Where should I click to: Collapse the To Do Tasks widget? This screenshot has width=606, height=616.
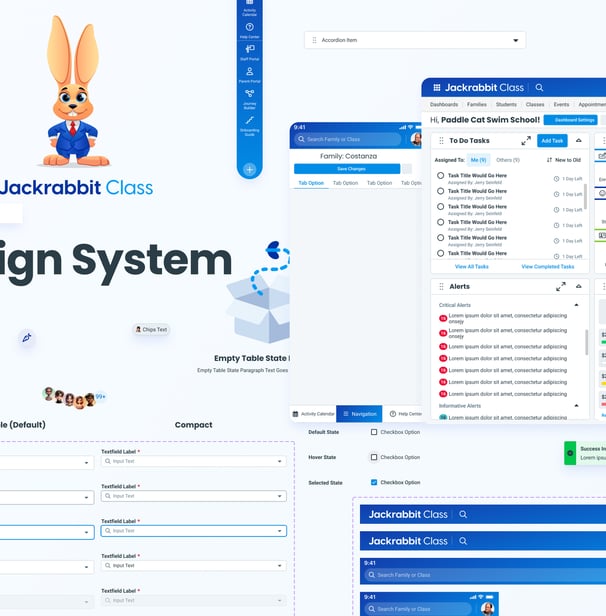click(x=579, y=140)
